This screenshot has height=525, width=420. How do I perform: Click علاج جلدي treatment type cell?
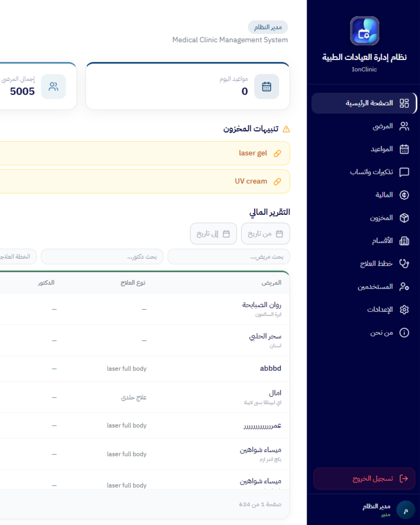pyautogui.click(x=134, y=397)
